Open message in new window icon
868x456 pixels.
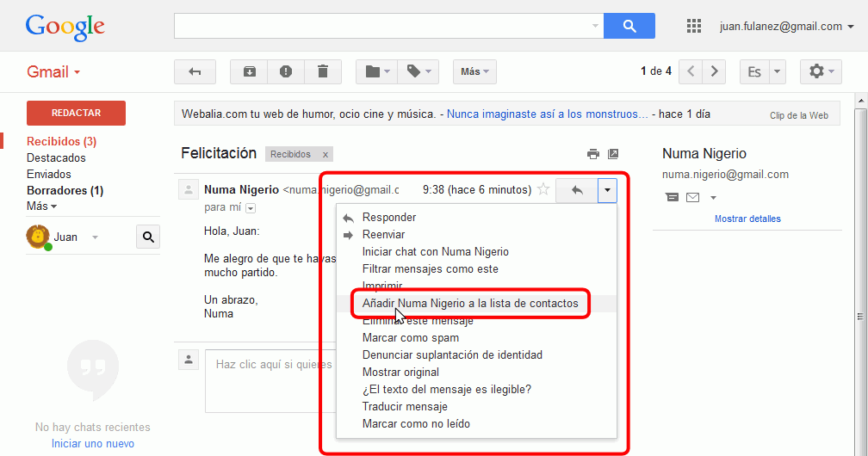click(x=613, y=154)
